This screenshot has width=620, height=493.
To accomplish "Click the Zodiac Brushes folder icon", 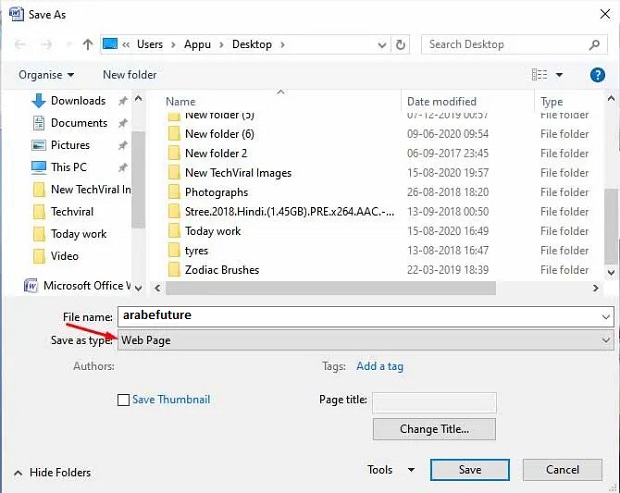I will (174, 270).
